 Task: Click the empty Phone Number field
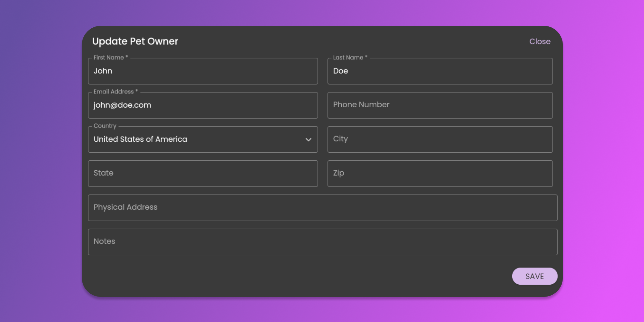point(440,105)
